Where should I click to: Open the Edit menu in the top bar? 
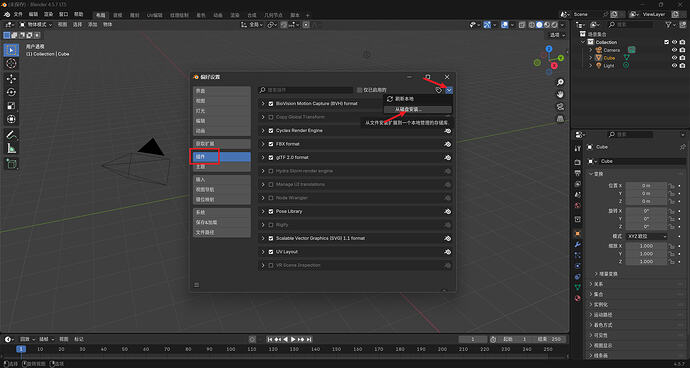pos(33,15)
